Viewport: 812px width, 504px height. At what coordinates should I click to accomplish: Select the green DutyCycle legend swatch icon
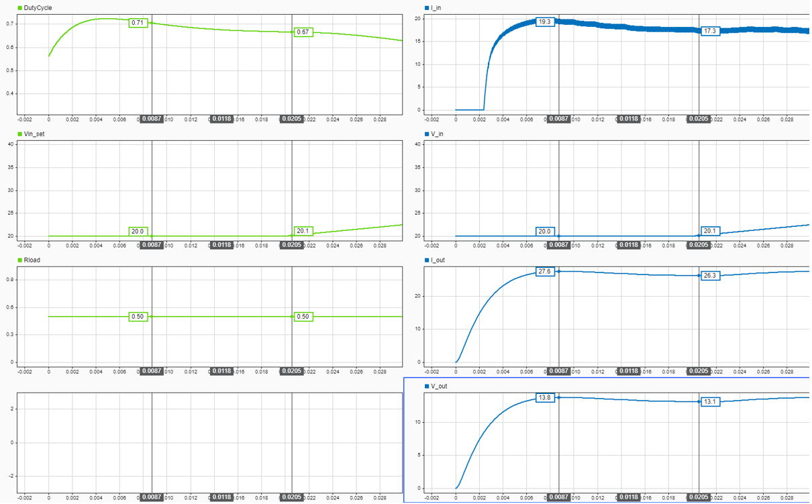point(20,7)
